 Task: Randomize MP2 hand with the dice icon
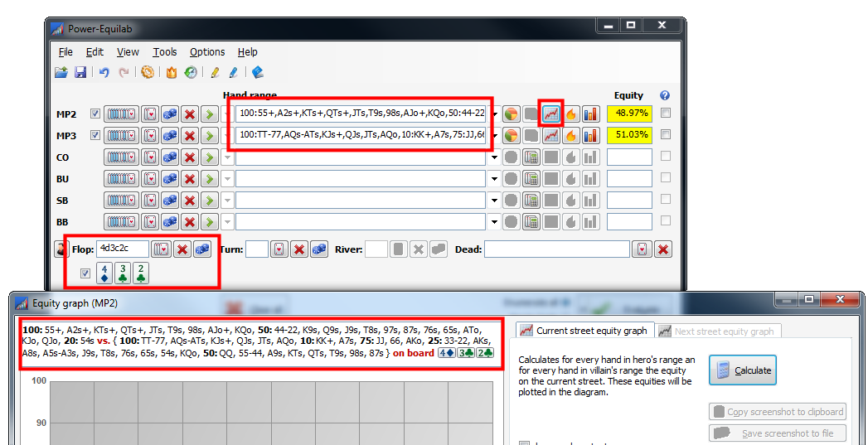170,114
